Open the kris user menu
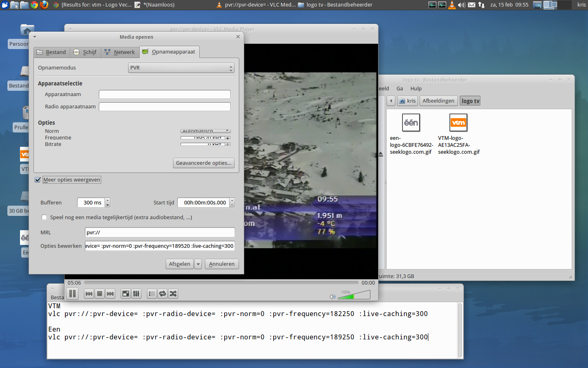The height and width of the screenshot is (368, 588). [581, 5]
